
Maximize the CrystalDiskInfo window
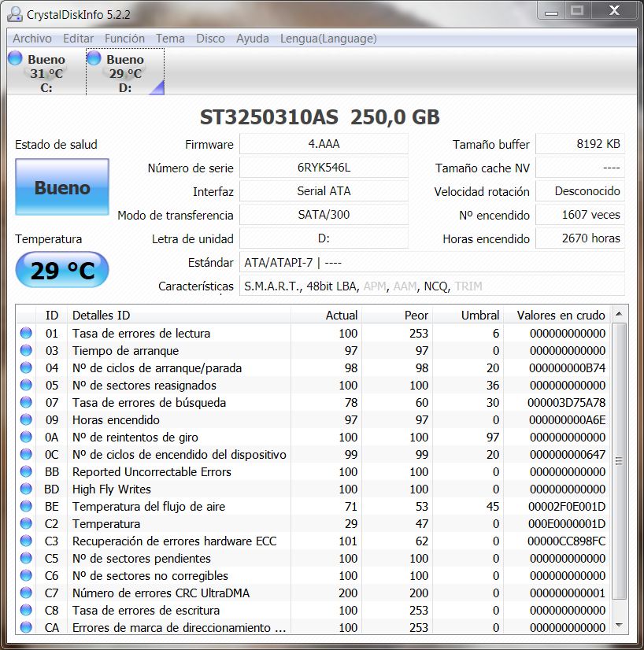577,11
